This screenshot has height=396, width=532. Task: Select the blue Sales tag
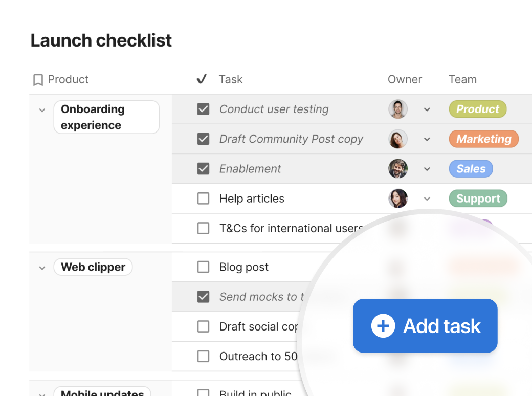(471, 169)
